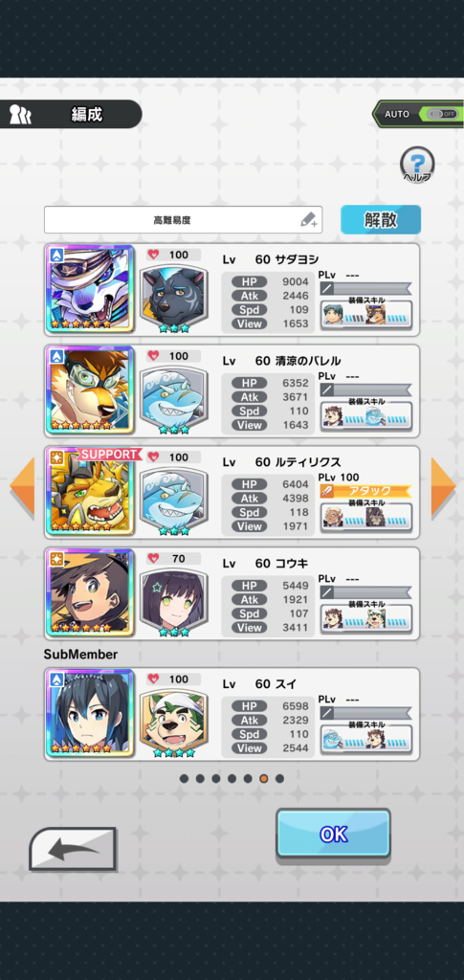Go to previous team with left arrow
Viewport: 464px width, 980px height.
point(22,486)
